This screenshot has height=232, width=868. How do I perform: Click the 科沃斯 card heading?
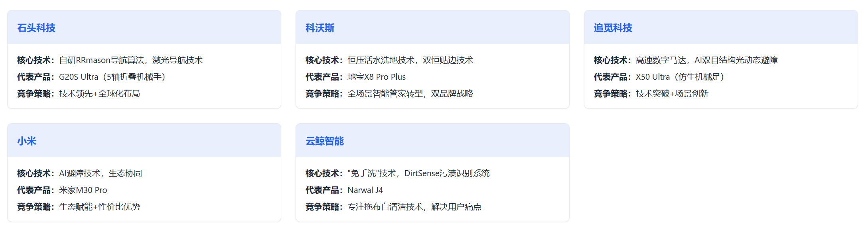320,28
